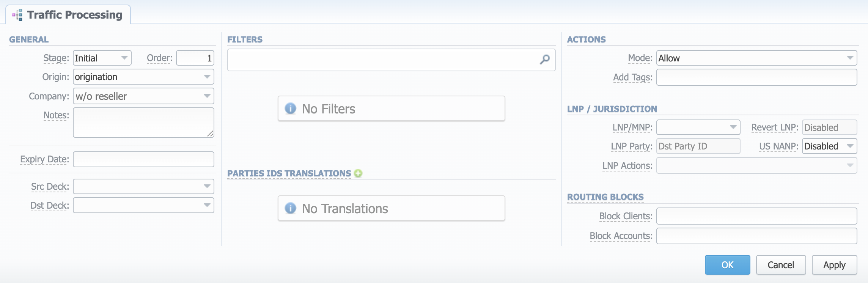Click the Traffic Processing tab icon
Viewport: 868px width, 283px height.
(17, 15)
